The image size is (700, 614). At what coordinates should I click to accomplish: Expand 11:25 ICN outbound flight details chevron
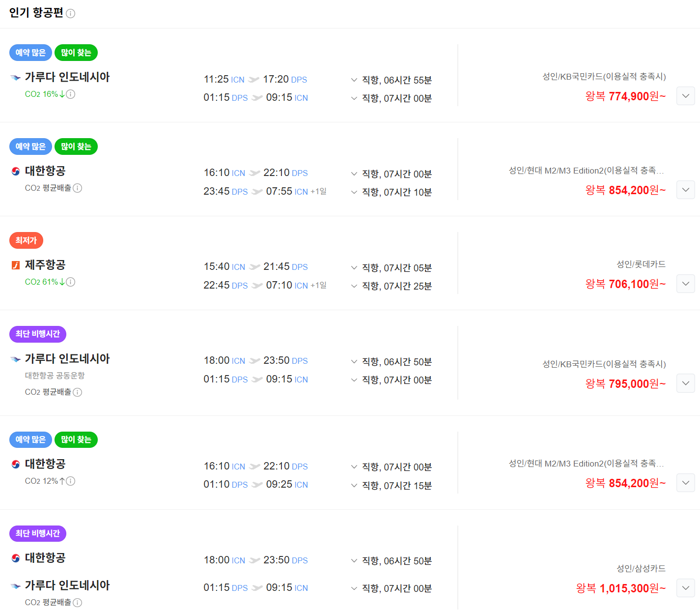pyautogui.click(x=354, y=80)
